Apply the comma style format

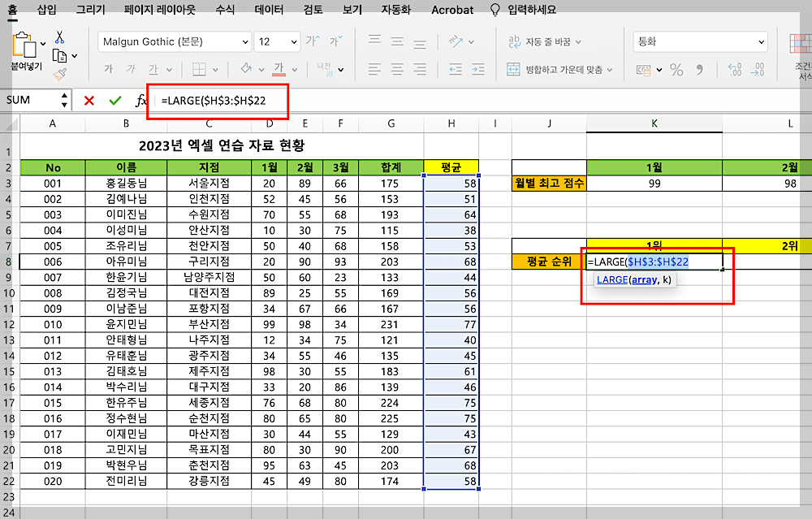700,69
